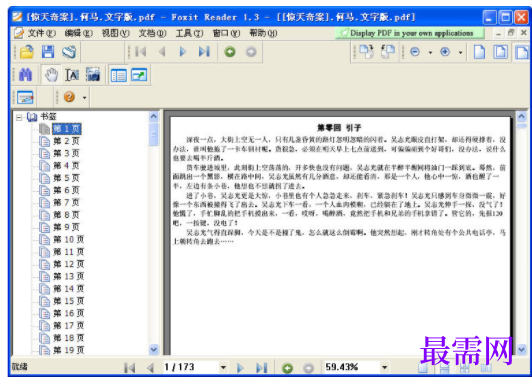Select bookmark 第 12 页

[x=68, y=264]
